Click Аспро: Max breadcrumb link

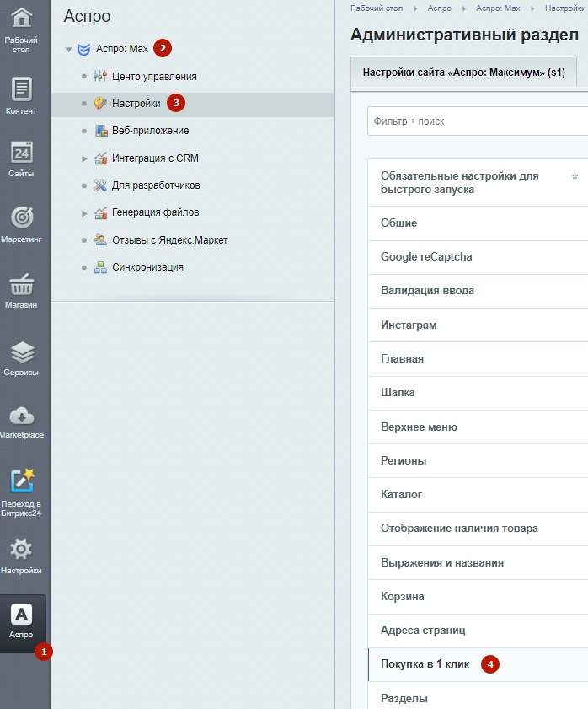point(498,8)
